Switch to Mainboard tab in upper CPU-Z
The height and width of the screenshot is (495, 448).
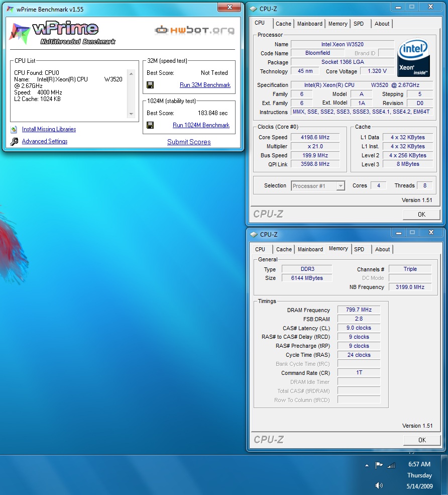pyautogui.click(x=310, y=24)
